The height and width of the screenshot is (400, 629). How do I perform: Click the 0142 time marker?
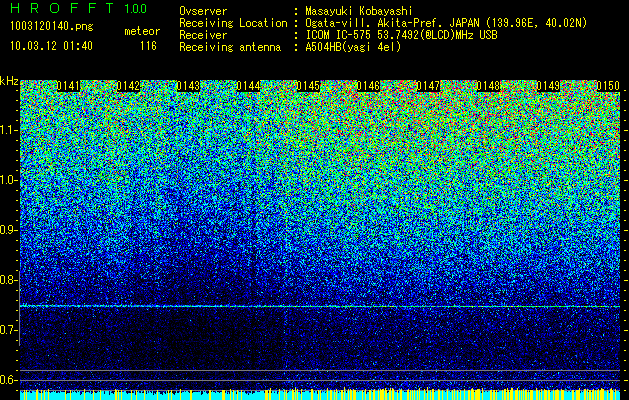point(128,86)
